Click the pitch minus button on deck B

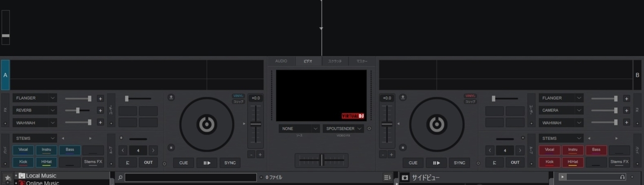(383, 154)
